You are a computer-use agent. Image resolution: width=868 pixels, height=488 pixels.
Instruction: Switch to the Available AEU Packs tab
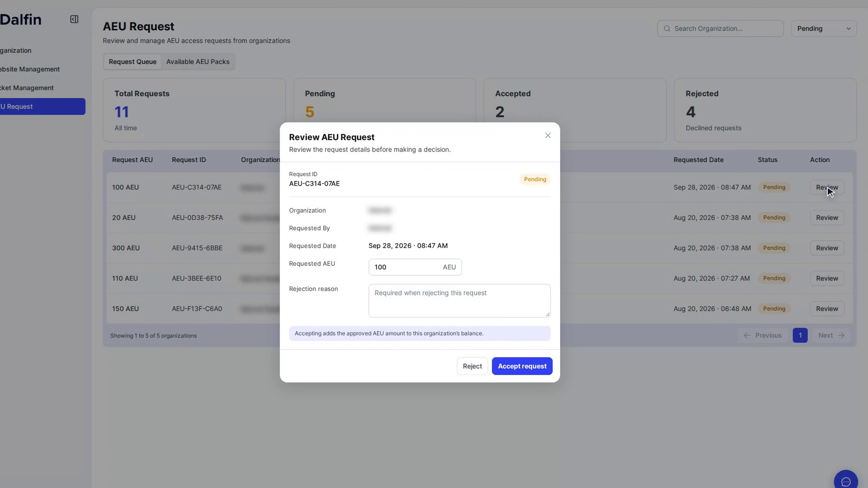(x=198, y=61)
